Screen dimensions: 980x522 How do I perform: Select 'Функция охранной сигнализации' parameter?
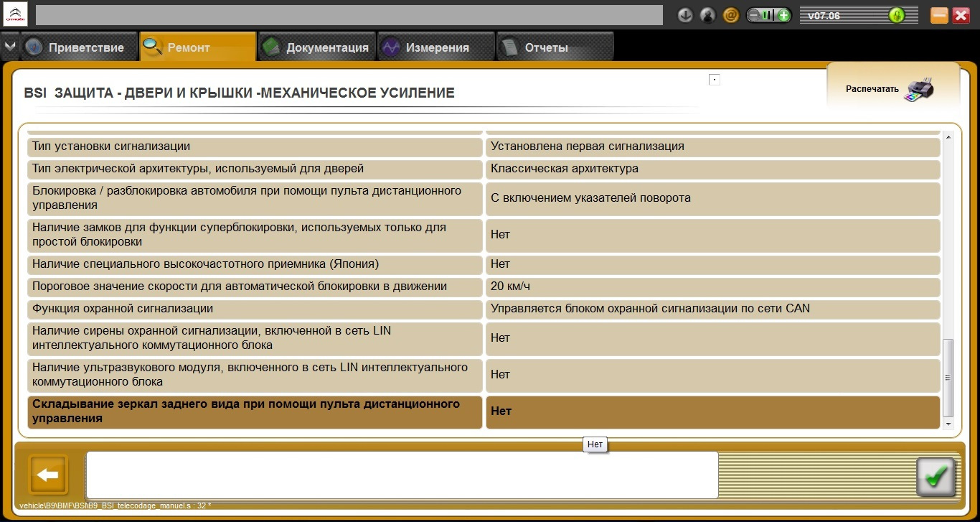point(255,309)
